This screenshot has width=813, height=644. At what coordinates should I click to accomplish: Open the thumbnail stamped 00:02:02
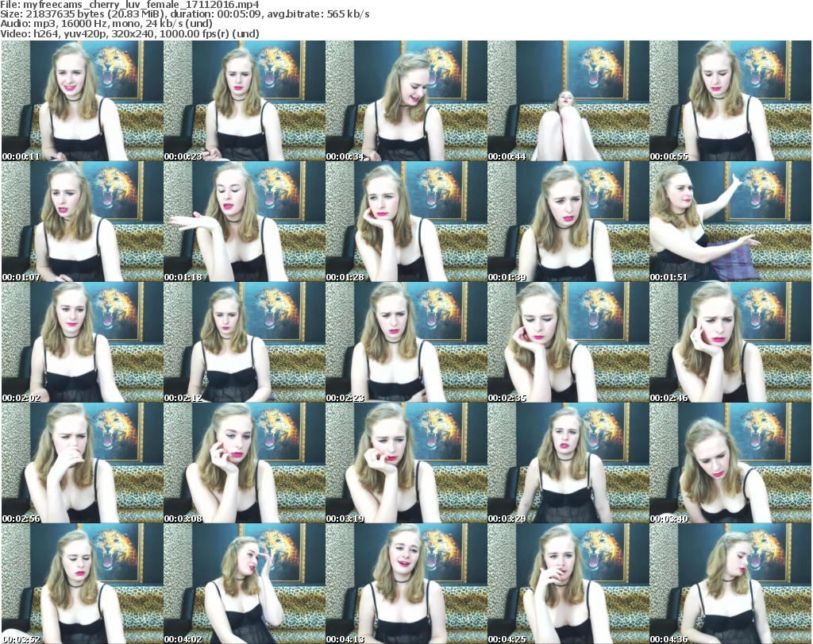[x=83, y=342]
